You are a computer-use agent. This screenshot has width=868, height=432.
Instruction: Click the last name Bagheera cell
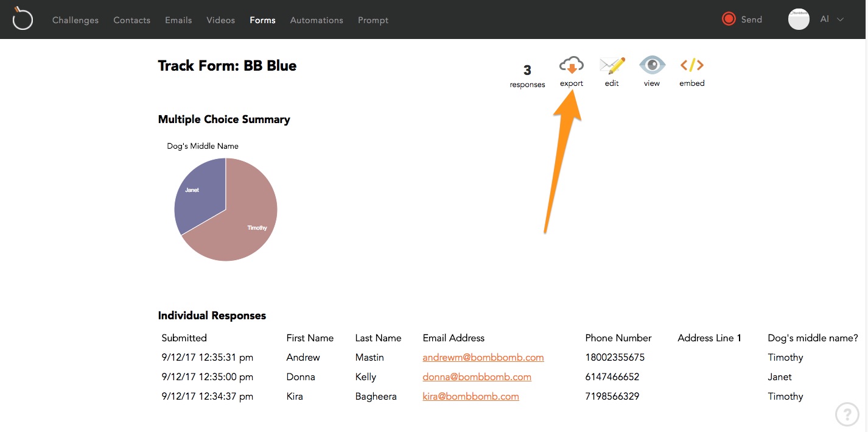pyautogui.click(x=376, y=397)
